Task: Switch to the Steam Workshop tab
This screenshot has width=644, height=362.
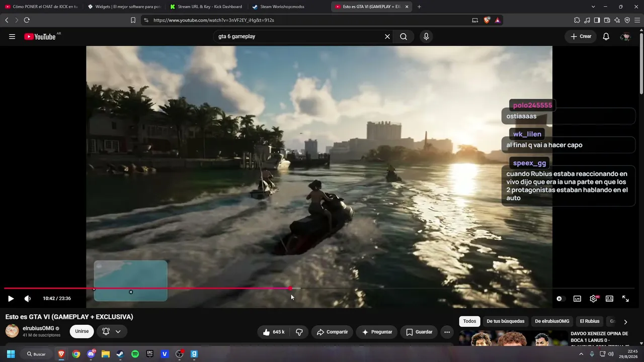Action: tap(289, 7)
